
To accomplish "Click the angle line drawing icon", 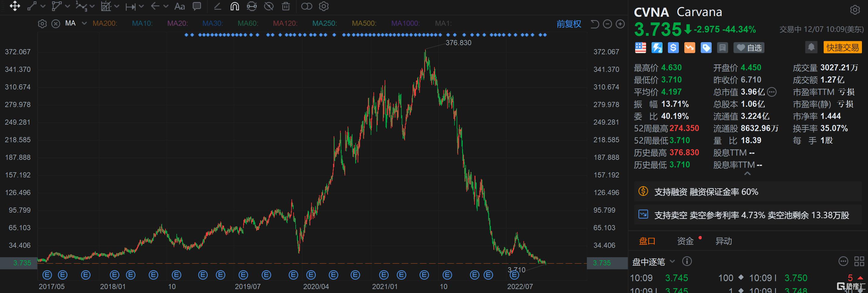I will [x=217, y=6].
